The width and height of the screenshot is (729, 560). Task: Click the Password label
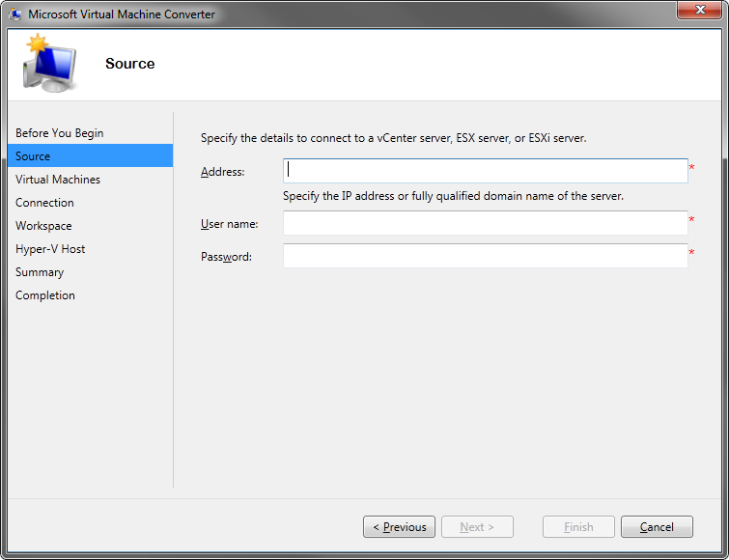pyautogui.click(x=226, y=257)
